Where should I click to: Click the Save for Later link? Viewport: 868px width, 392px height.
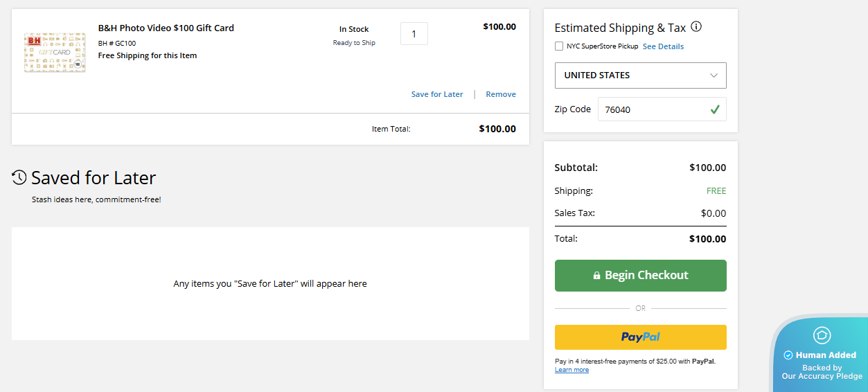tap(436, 94)
